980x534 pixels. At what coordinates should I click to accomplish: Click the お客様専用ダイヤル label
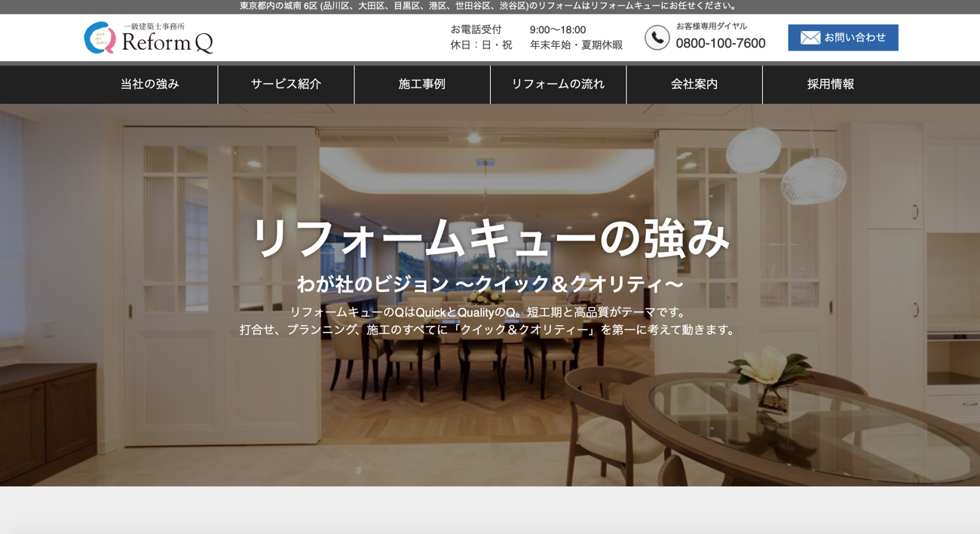[x=711, y=26]
